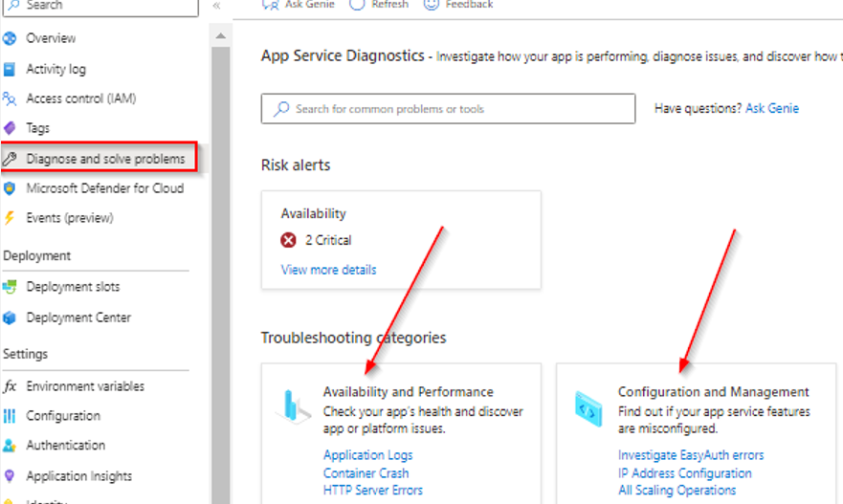Click the sidebar scrollbar up arrow
The width and height of the screenshot is (843, 504).
220,36
